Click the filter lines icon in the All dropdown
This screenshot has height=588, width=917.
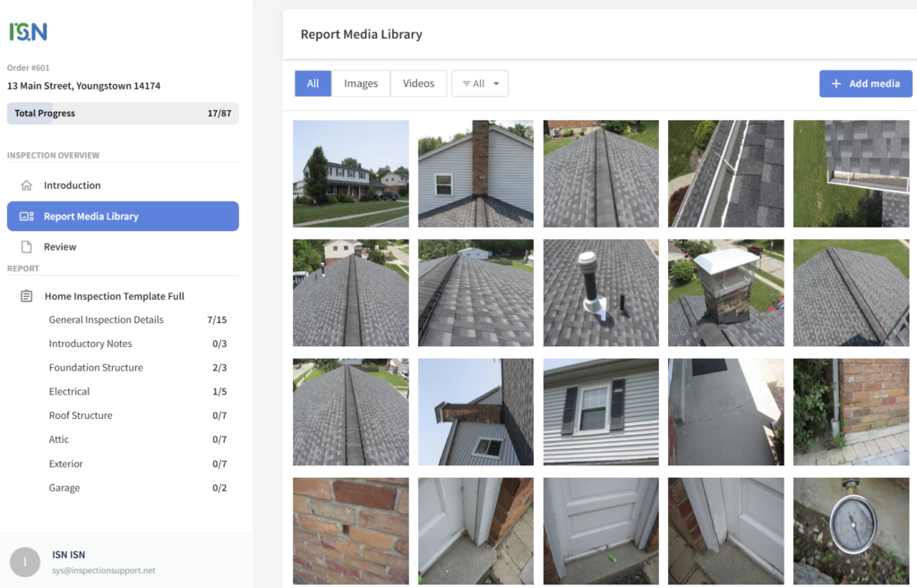(x=466, y=83)
